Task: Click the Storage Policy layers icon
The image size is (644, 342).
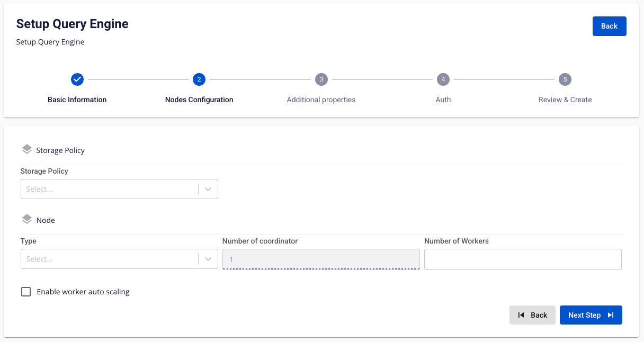Action: [x=27, y=150]
